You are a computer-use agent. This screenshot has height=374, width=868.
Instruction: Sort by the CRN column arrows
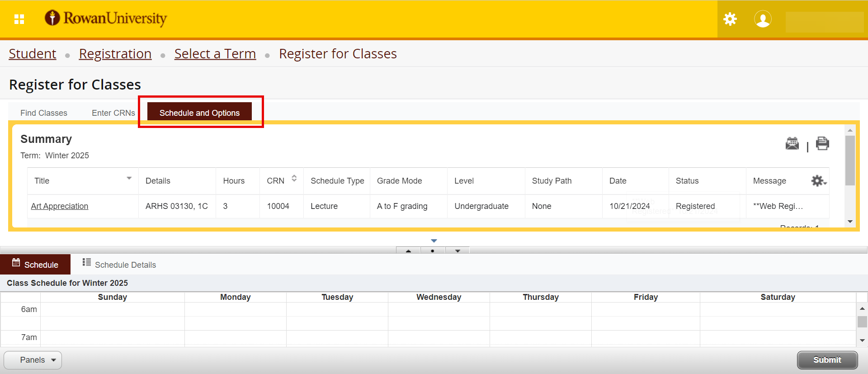tap(294, 178)
